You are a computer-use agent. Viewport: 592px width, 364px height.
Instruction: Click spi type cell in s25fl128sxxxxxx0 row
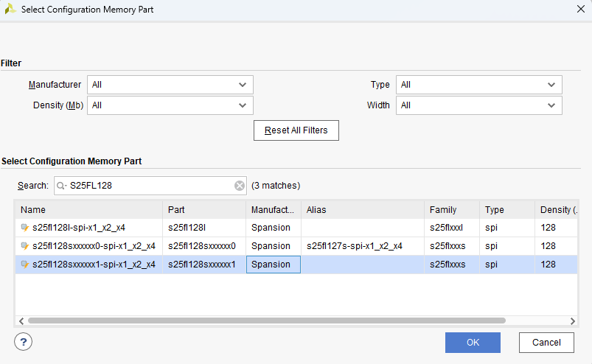[x=507, y=246]
